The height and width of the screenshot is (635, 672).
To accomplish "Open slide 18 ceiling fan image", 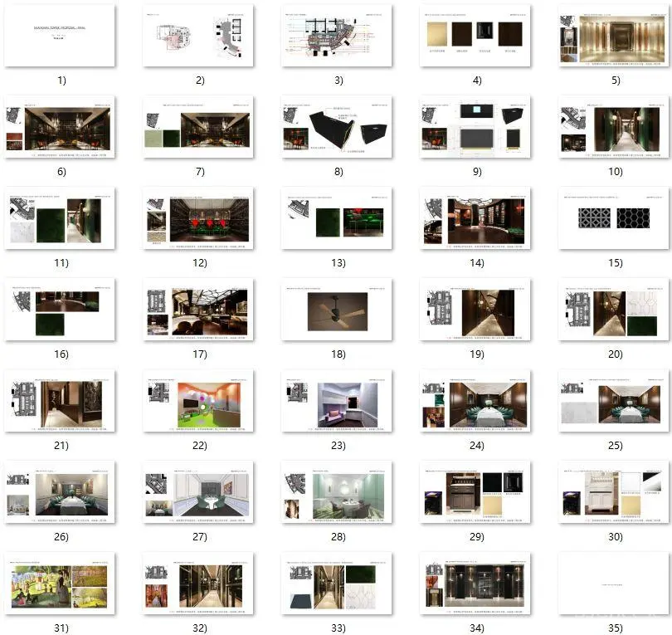I will pyautogui.click(x=337, y=310).
